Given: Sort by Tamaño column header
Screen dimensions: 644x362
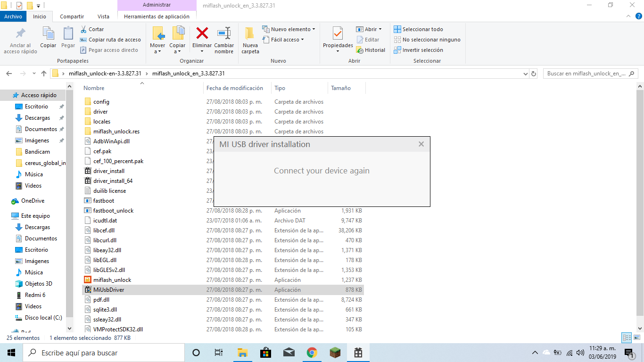Looking at the screenshot, I should point(347,88).
